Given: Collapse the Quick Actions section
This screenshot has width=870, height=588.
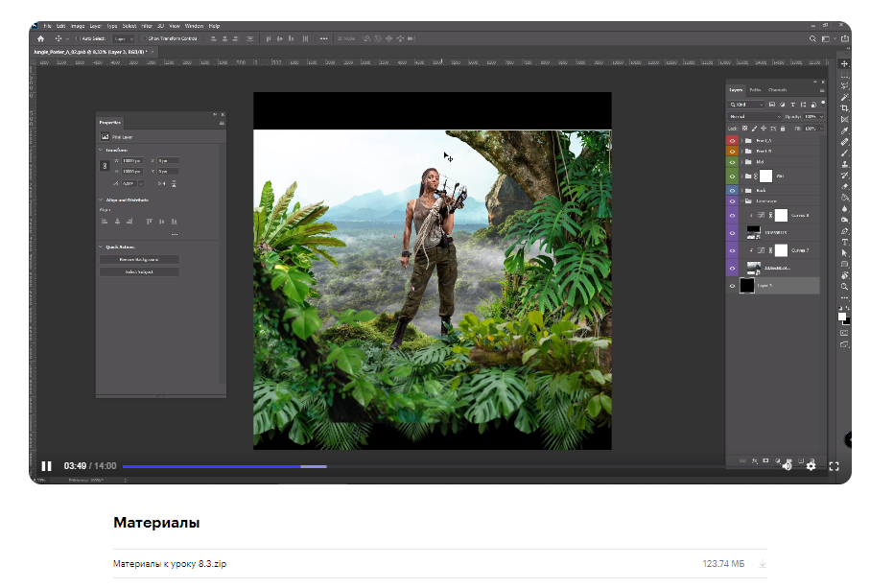Looking at the screenshot, I should pos(101,247).
